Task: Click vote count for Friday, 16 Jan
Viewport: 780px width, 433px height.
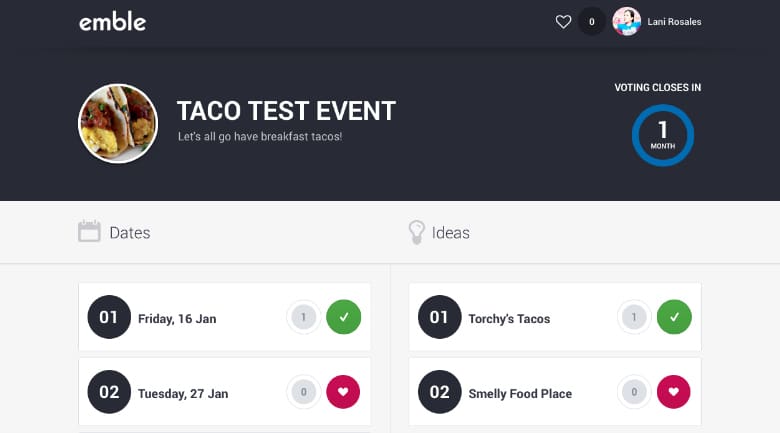Action: coord(304,318)
